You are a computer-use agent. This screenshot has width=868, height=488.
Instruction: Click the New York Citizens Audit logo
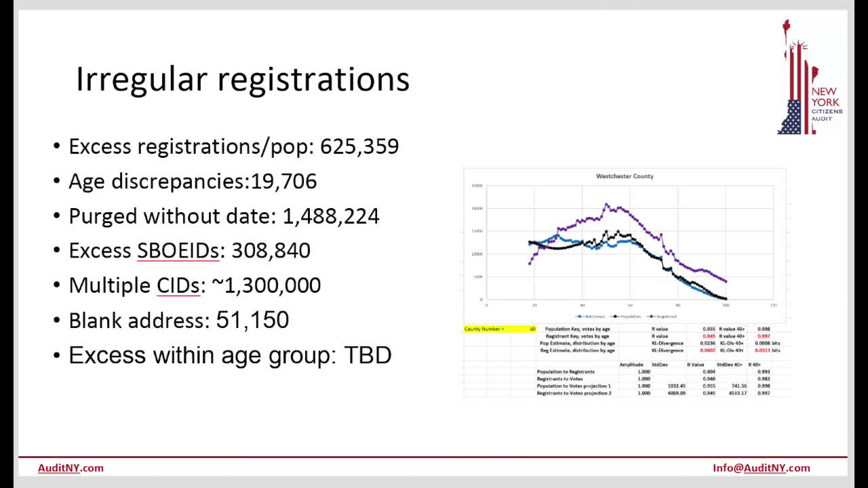(810, 77)
